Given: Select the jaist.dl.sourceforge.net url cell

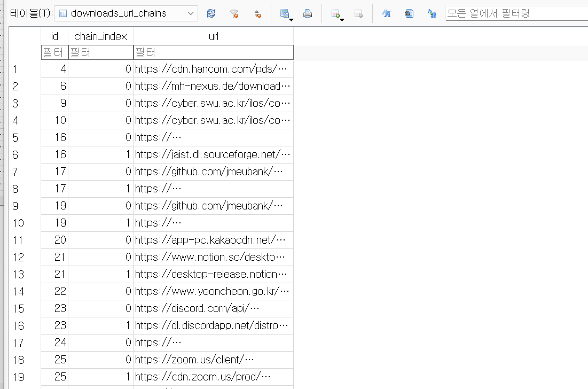Looking at the screenshot, I should point(214,154).
